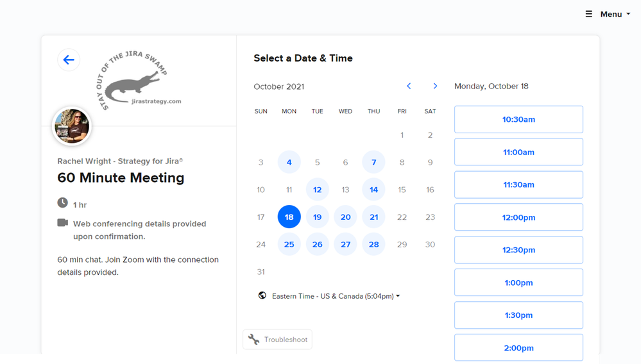Click the globe time zone icon
The width and height of the screenshot is (641, 364).
coord(262,295)
